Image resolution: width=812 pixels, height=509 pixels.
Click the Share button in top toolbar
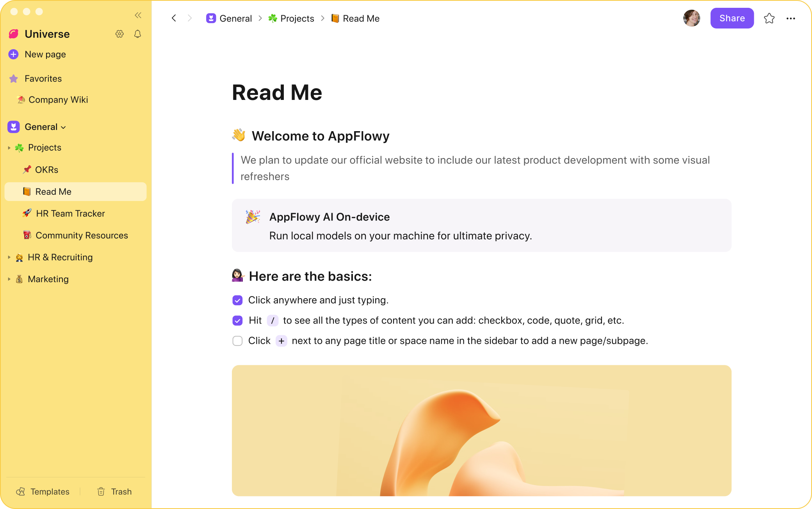(x=731, y=18)
